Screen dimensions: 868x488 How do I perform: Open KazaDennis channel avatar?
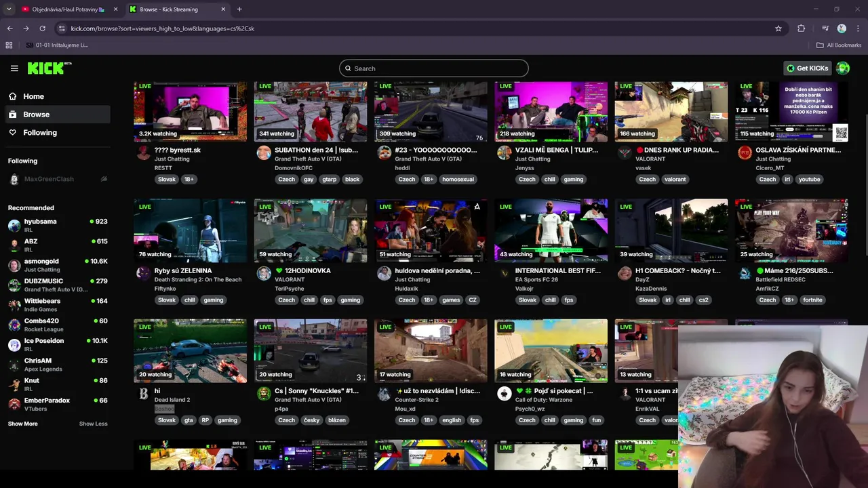[x=625, y=273]
